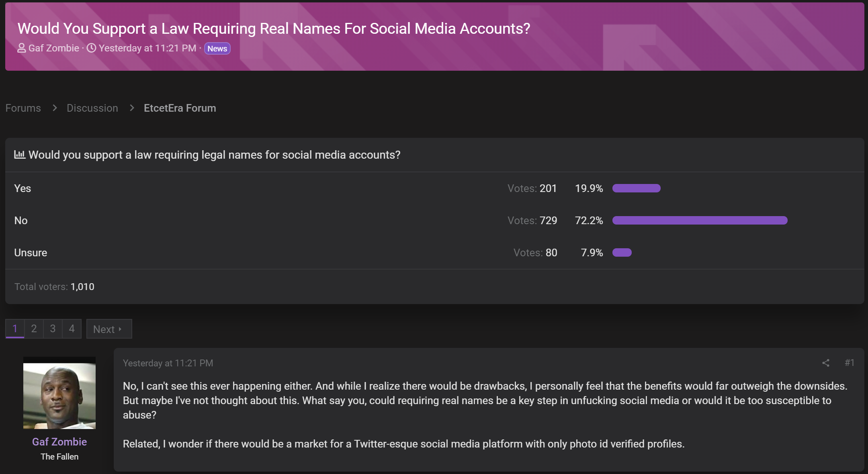Go to page 2 of thread
Screen dimensions: 868x474
click(34, 329)
